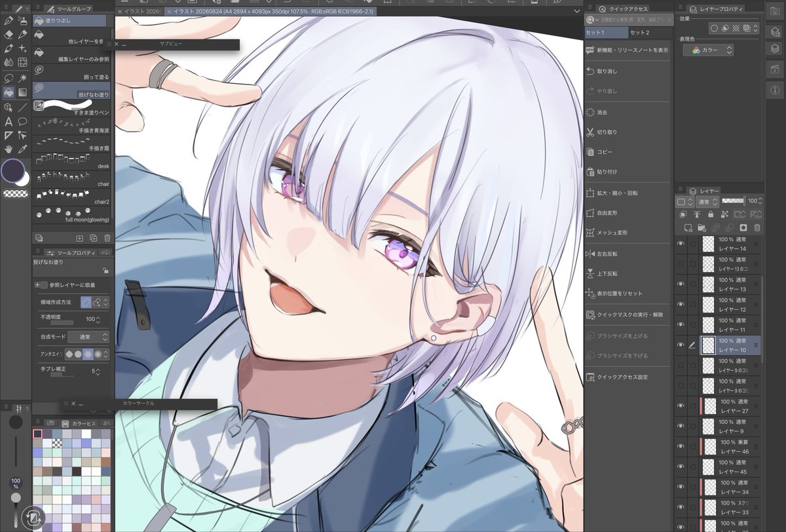This screenshot has width=786, height=532.
Task: Hide layer レイヤー 14
Action: [681, 244]
